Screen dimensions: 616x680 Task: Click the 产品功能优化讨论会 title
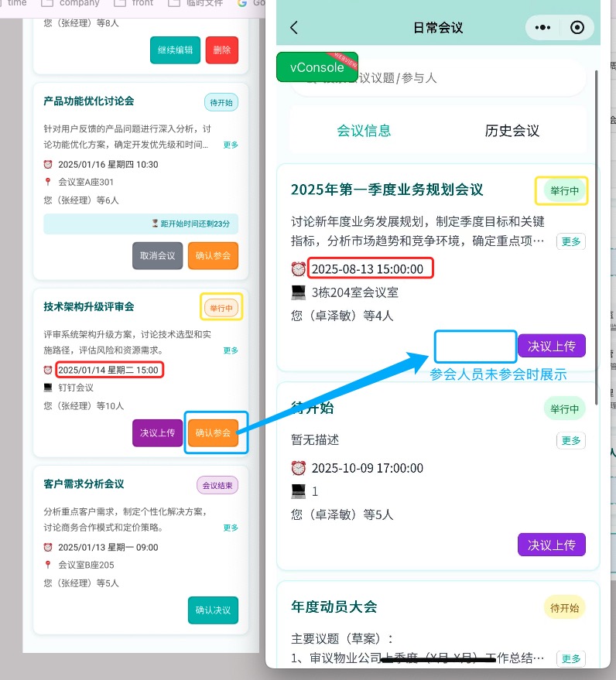[x=89, y=101]
